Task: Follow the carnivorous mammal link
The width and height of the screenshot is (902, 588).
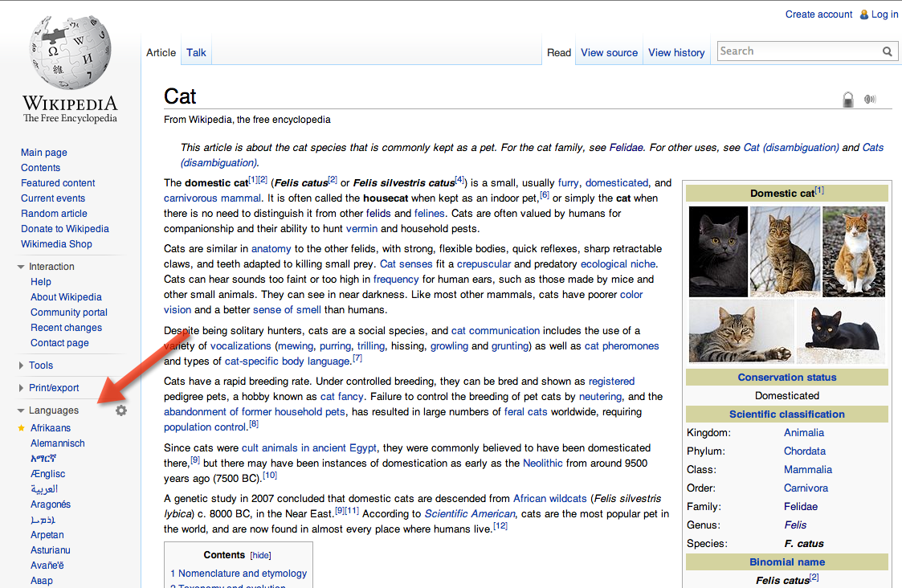Action: click(x=212, y=198)
